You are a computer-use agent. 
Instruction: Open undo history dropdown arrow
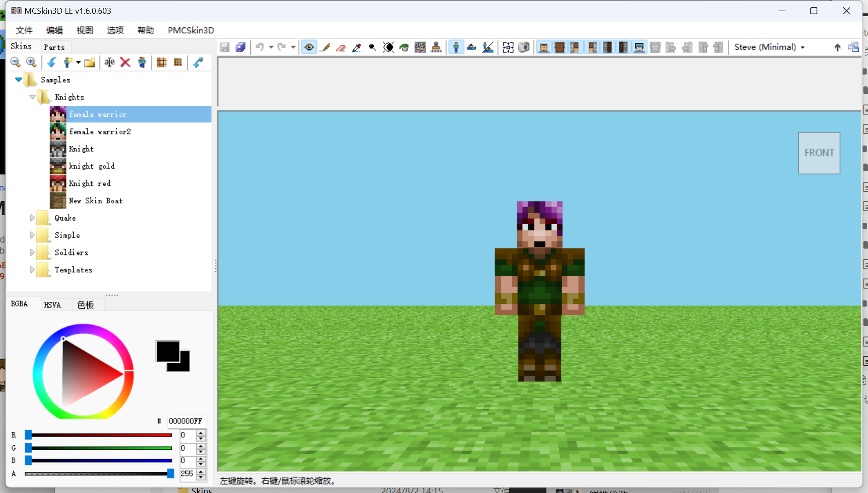271,47
